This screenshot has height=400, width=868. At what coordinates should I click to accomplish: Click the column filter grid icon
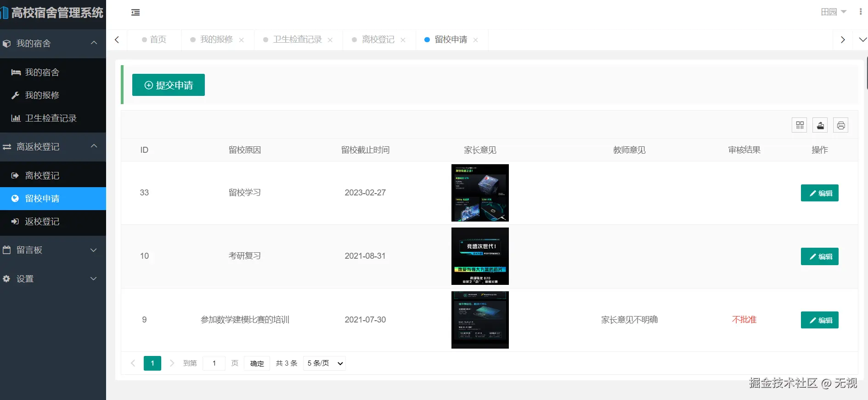(x=800, y=125)
